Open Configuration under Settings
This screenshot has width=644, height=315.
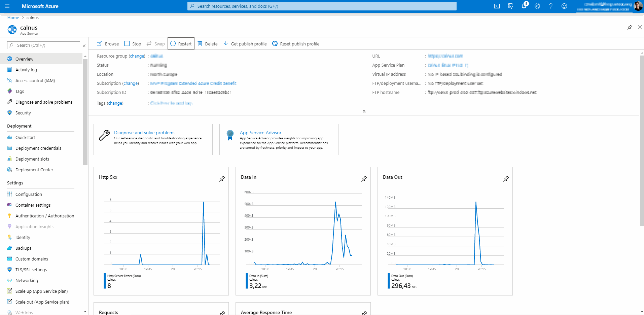click(x=29, y=194)
